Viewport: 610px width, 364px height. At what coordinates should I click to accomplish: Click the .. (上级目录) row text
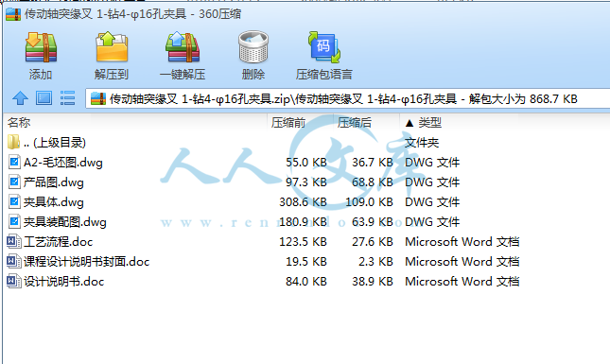pyautogui.click(x=55, y=143)
